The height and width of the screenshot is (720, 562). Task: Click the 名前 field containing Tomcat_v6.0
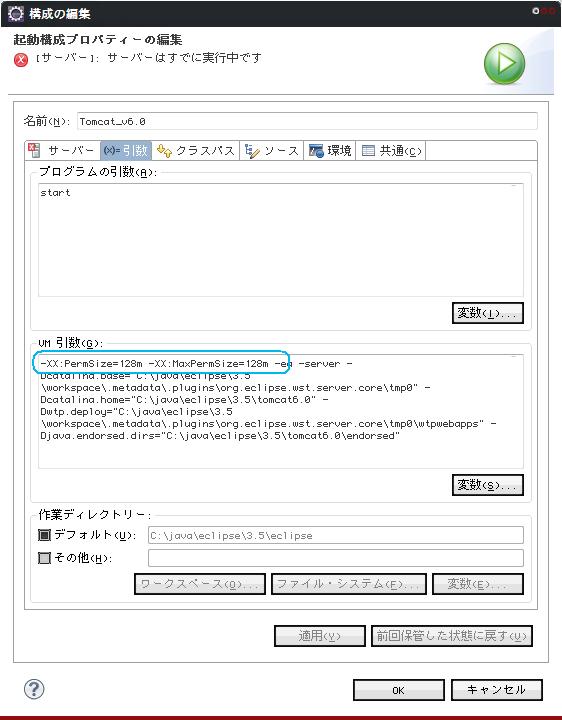click(x=307, y=121)
